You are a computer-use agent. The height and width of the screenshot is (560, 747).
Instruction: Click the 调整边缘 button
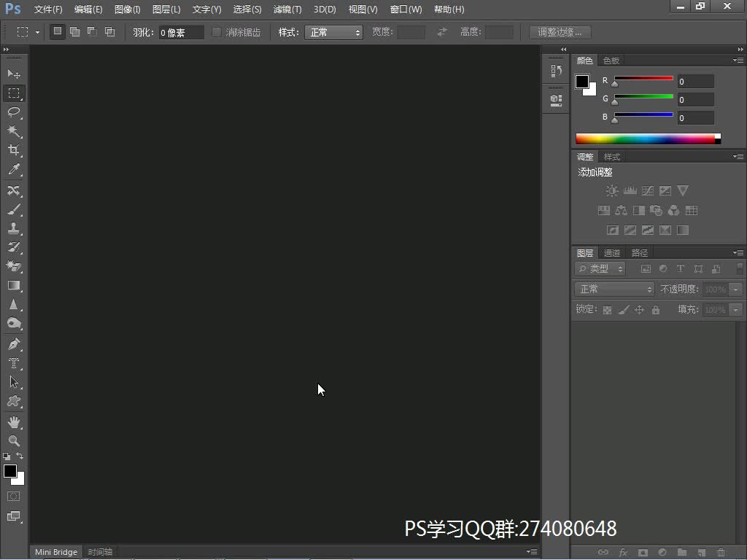click(x=560, y=32)
